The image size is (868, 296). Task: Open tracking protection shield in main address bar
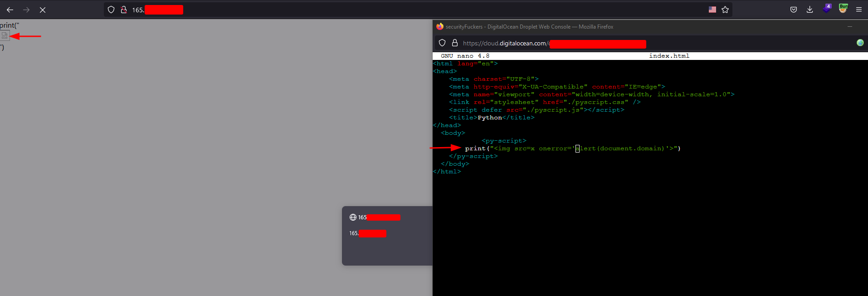pyautogui.click(x=111, y=10)
